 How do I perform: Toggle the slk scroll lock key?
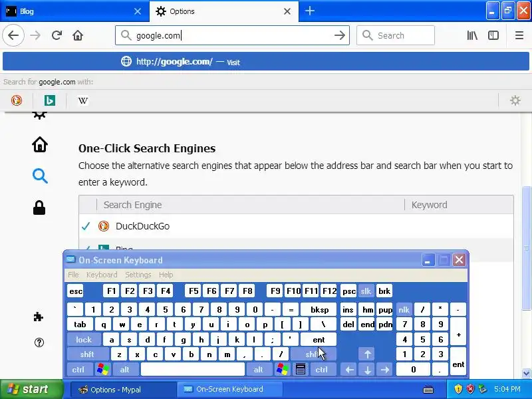366,291
